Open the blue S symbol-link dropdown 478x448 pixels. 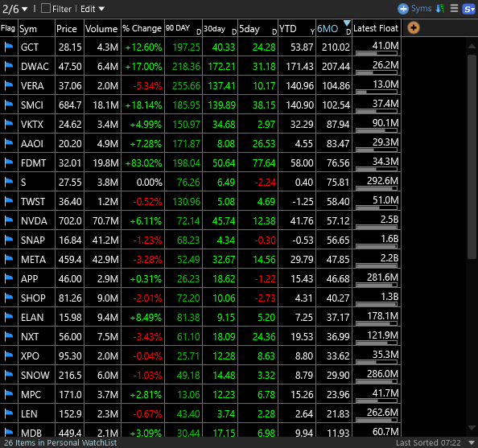click(x=469, y=9)
